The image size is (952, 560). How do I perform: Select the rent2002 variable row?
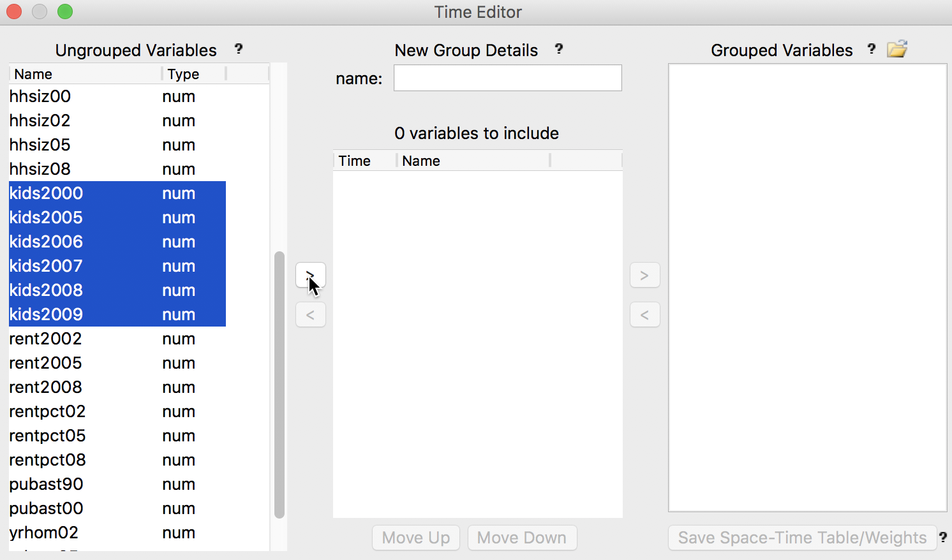click(117, 339)
